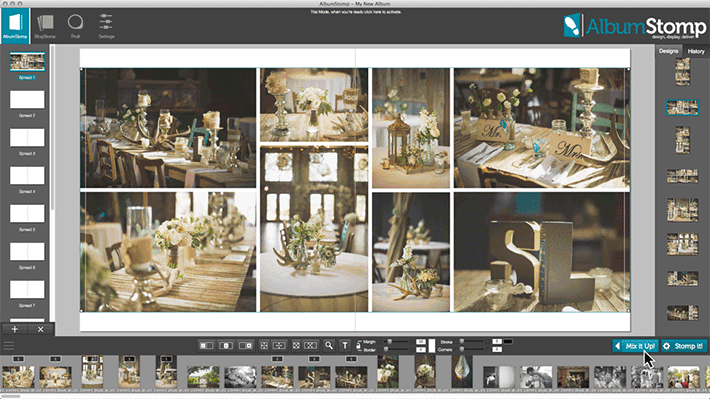Open the AlbumStomp module icon
Image resolution: width=710 pixels, height=399 pixels.
pyautogui.click(x=15, y=26)
